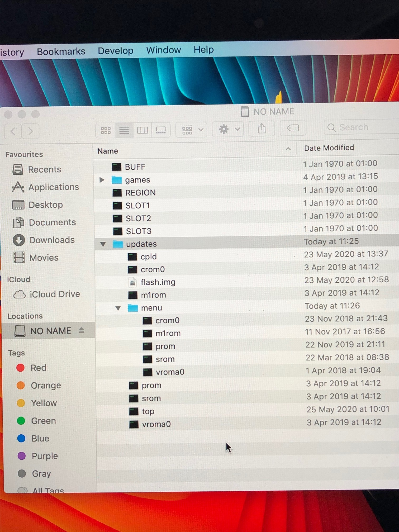The width and height of the screenshot is (399, 532).
Task: Select the BUFF file
Action: tap(247, 166)
